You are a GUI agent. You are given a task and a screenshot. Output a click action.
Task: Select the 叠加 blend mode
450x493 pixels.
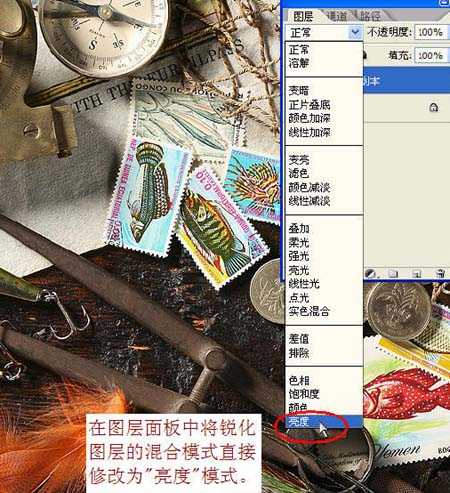pyautogui.click(x=299, y=229)
